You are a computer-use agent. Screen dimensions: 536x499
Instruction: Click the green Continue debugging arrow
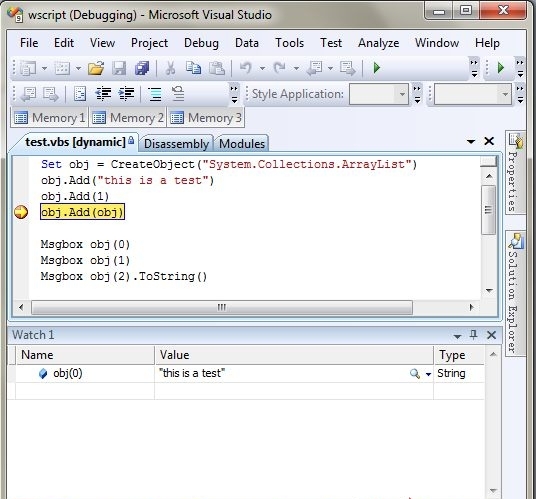(377, 68)
